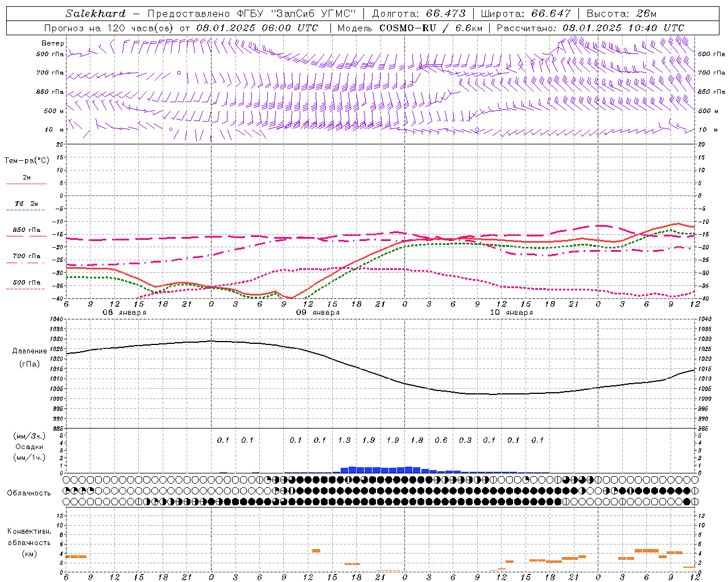Click the date label 08 января
The image size is (728, 582).
[124, 313]
